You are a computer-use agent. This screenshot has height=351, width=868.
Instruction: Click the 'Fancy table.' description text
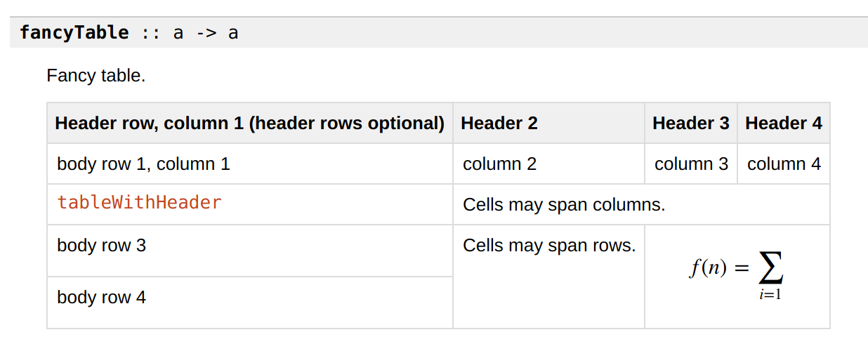pos(96,76)
